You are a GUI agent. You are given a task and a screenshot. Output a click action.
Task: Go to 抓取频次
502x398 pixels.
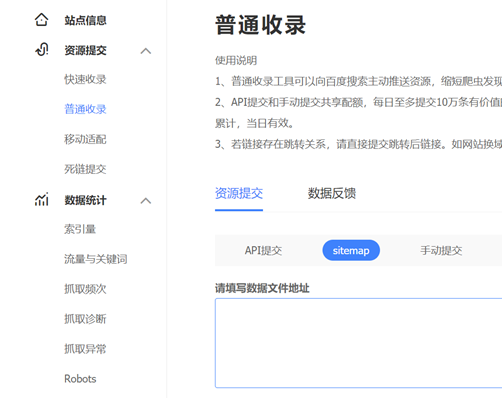point(85,289)
